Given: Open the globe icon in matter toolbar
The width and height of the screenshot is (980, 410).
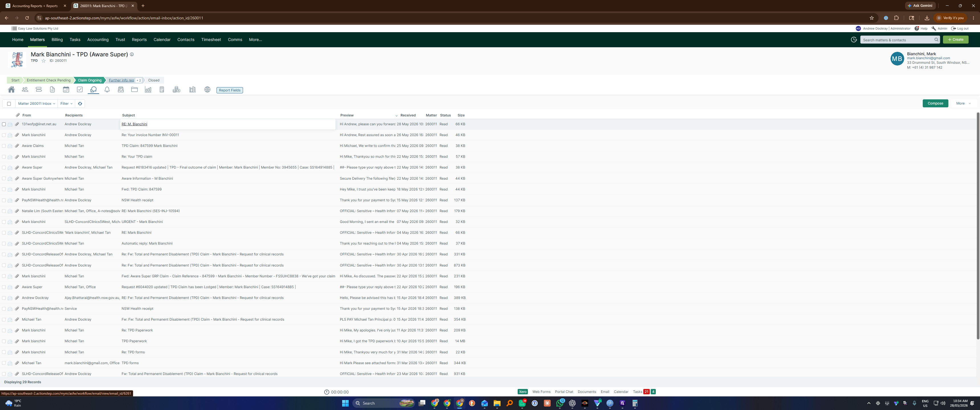Looking at the screenshot, I should 207,90.
